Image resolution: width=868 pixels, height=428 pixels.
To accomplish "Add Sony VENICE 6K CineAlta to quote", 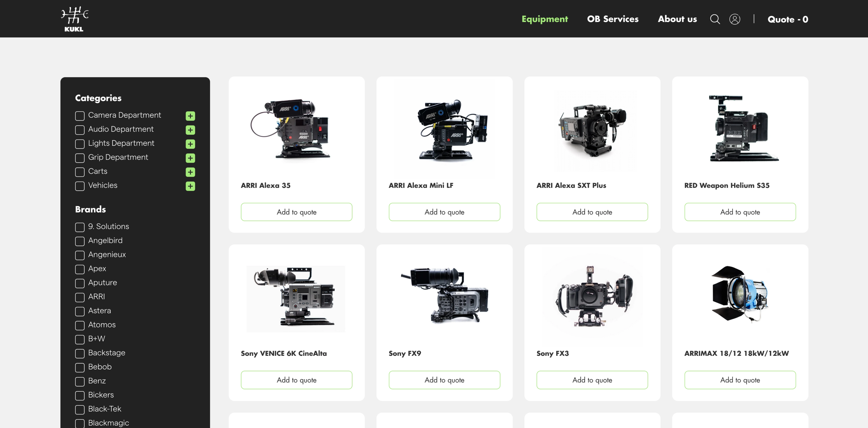I will click(x=297, y=380).
